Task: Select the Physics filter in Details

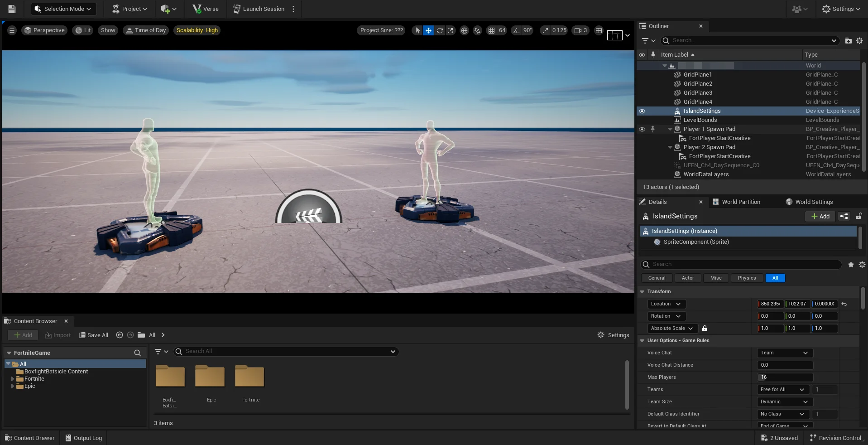Action: click(x=747, y=278)
